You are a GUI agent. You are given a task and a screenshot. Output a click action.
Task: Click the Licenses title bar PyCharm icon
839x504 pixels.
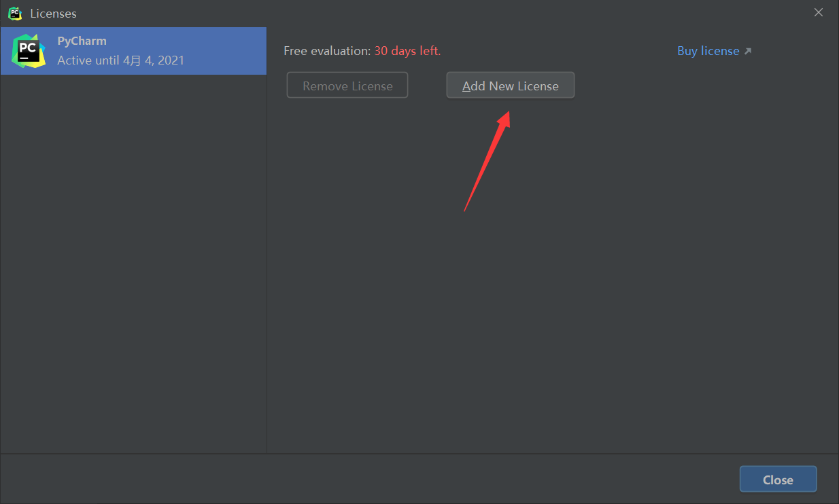15,13
